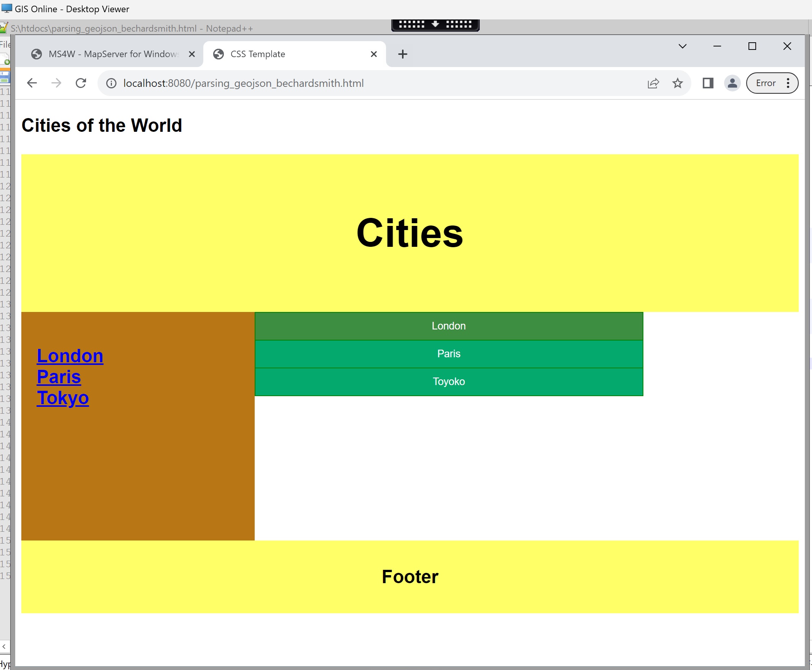Click the browser back arrow

tap(32, 83)
